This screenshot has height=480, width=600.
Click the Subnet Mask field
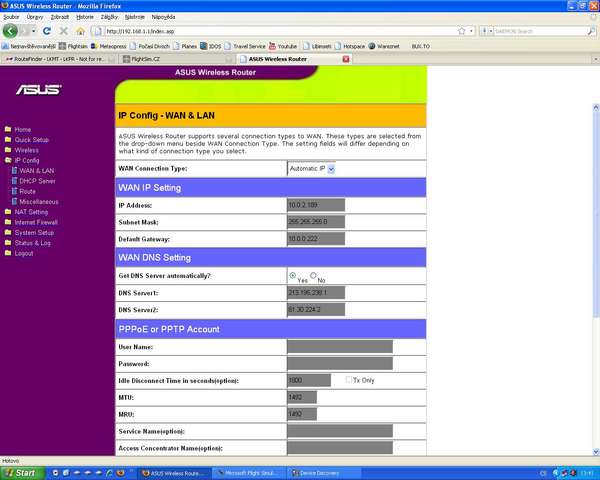point(316,221)
